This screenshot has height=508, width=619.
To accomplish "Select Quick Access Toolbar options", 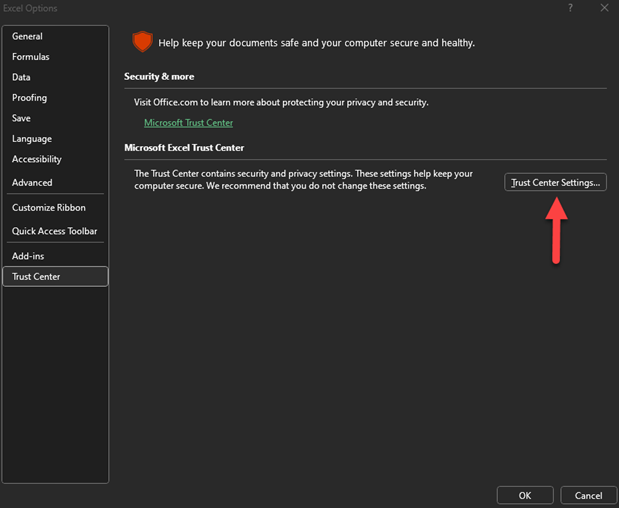I will pyautogui.click(x=54, y=231).
